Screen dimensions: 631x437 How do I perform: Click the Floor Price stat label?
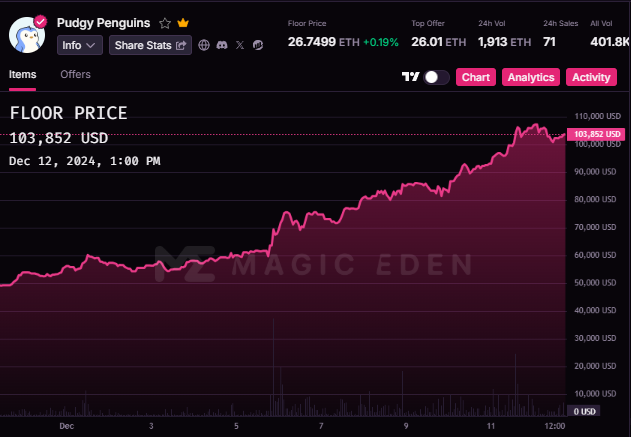[x=307, y=23]
